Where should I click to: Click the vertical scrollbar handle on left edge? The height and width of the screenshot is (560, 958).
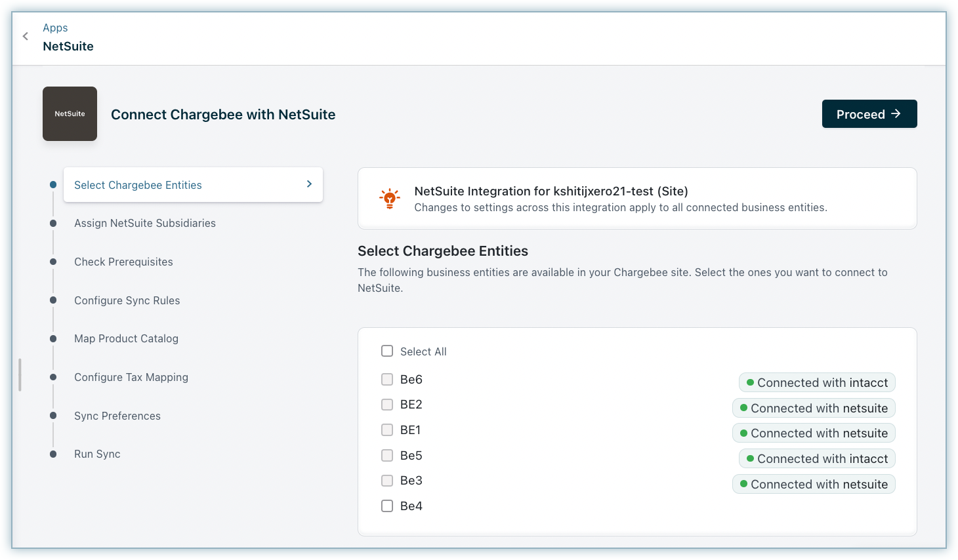coord(20,374)
